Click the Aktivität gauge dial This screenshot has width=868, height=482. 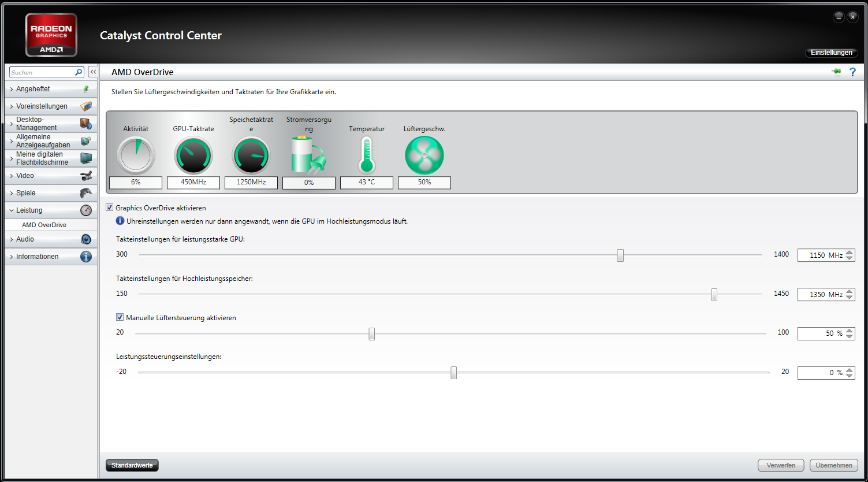click(x=136, y=155)
